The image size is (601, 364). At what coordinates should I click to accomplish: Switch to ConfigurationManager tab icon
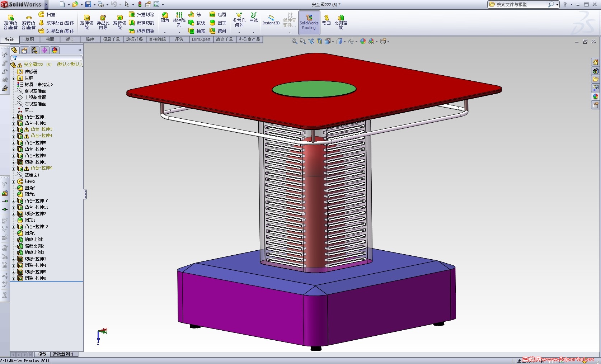[x=34, y=50]
